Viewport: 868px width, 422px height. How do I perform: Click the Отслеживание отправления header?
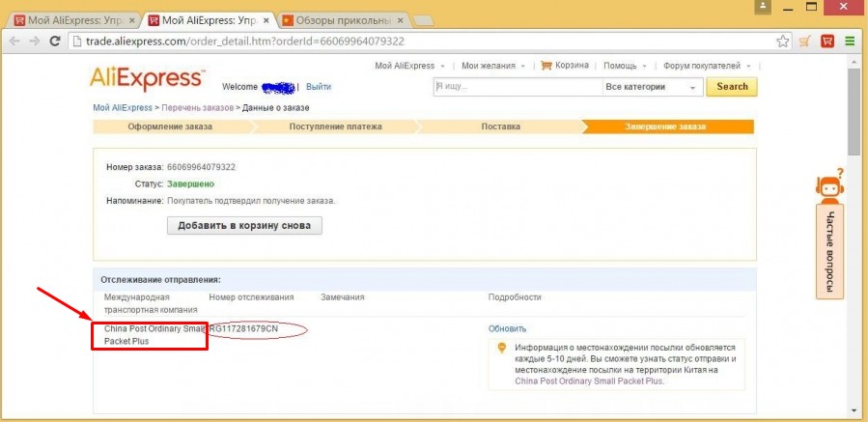tap(160, 280)
